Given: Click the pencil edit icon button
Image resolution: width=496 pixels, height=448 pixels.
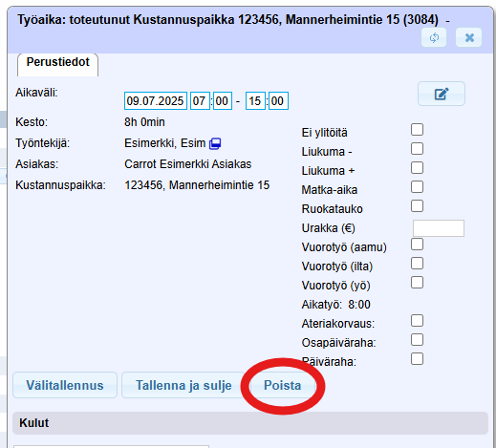Looking at the screenshot, I should 442,94.
